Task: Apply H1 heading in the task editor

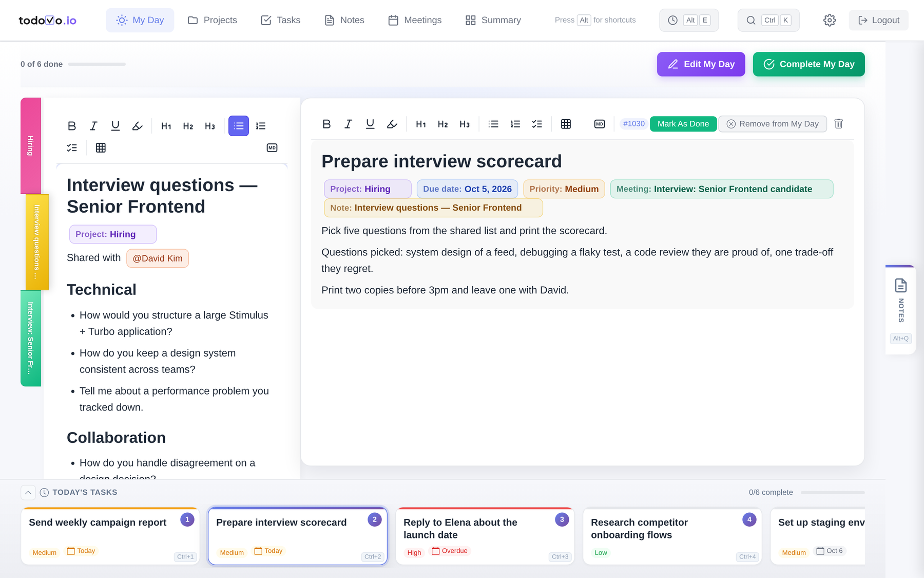Action: [421, 124]
